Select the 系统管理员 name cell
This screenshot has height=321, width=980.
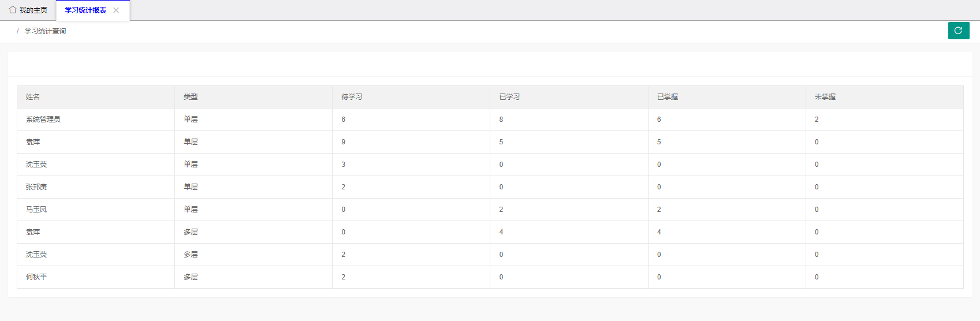tap(43, 120)
